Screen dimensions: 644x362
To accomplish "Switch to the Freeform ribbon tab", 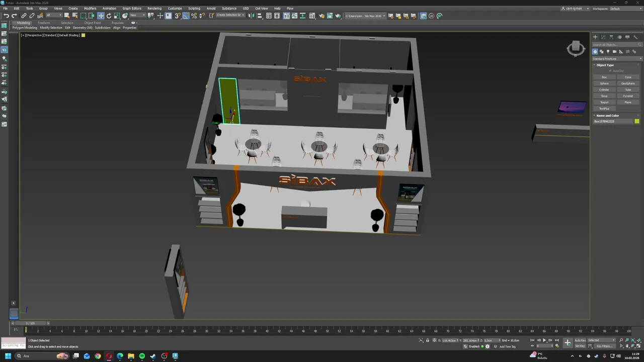I will 44,23.
